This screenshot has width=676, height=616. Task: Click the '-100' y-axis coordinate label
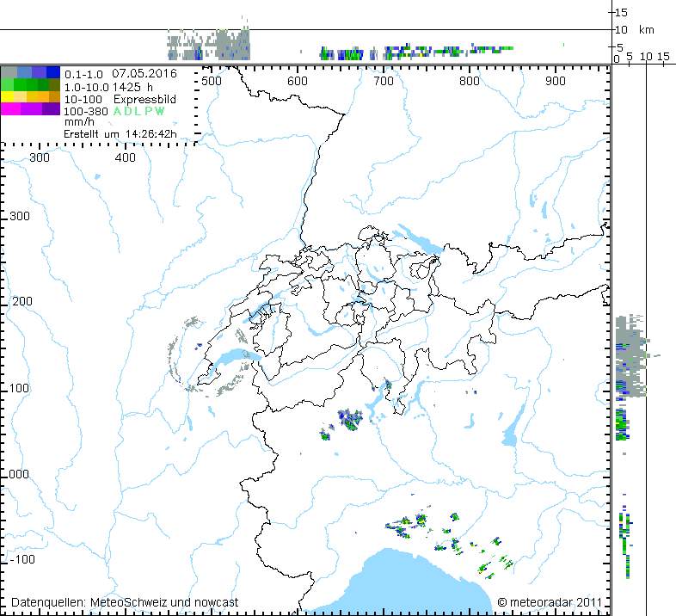(x=22, y=559)
